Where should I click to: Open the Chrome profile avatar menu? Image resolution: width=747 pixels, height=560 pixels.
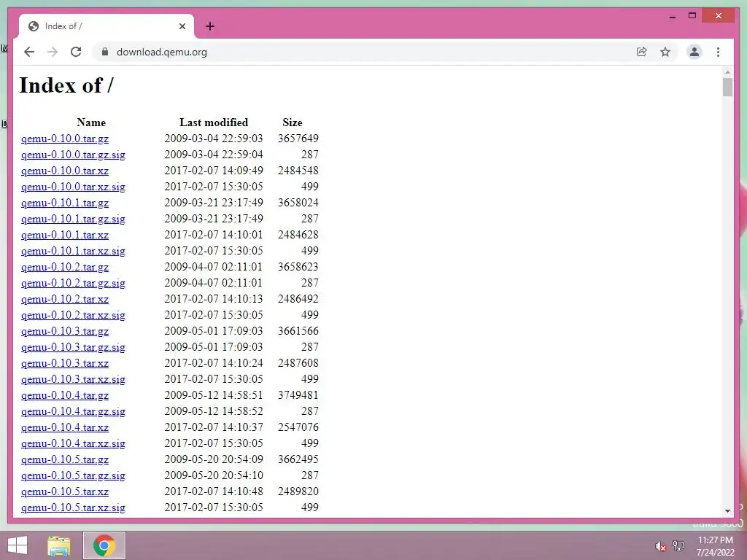[x=694, y=52]
